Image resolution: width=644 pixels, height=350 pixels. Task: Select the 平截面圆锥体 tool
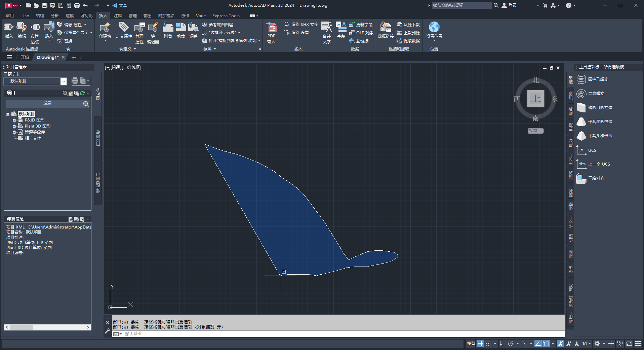coord(595,122)
